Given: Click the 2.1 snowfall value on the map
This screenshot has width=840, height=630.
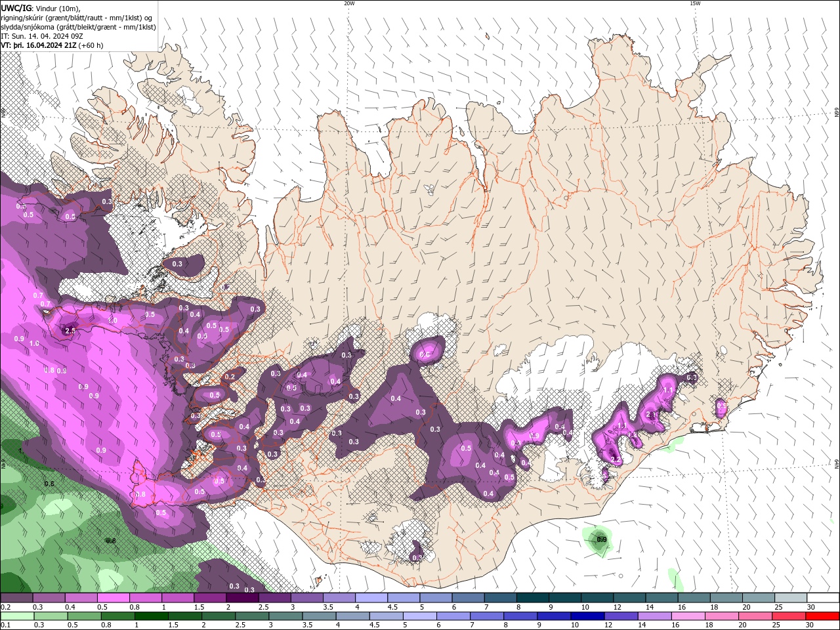Looking at the screenshot, I should pyautogui.click(x=651, y=415).
